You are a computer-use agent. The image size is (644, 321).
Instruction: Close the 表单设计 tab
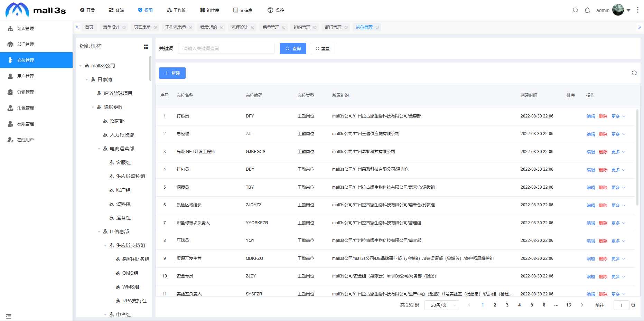click(x=124, y=27)
